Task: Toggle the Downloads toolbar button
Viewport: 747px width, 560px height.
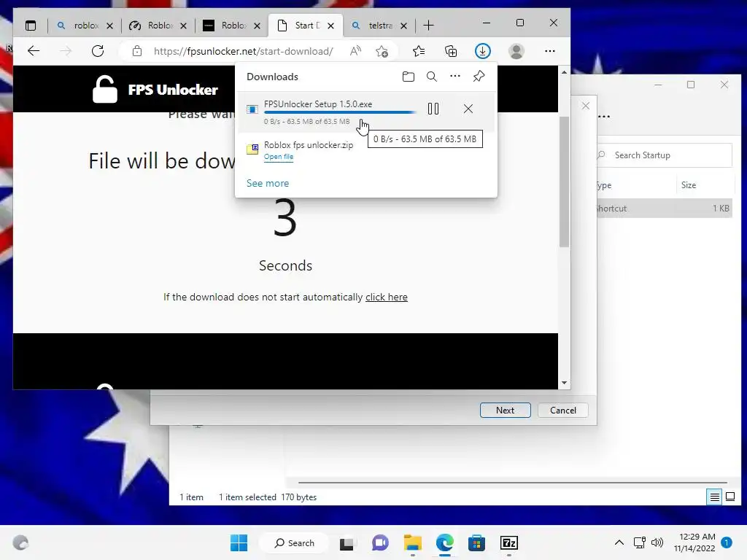Action: pos(483,51)
